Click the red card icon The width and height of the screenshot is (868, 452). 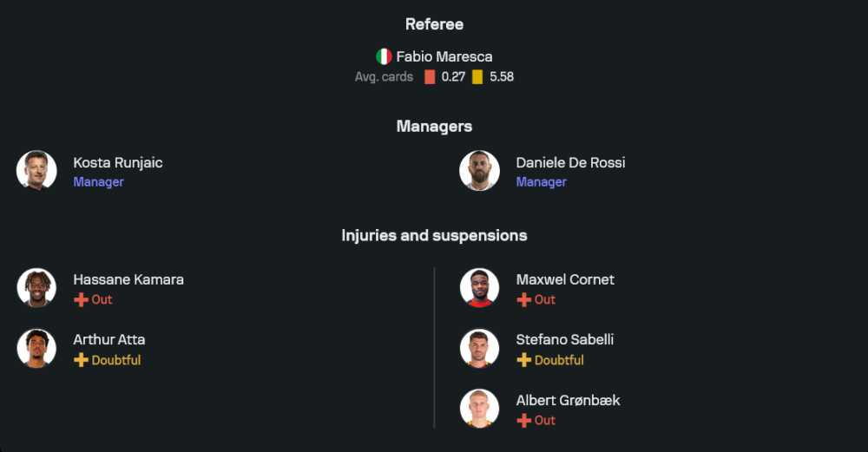coord(430,76)
